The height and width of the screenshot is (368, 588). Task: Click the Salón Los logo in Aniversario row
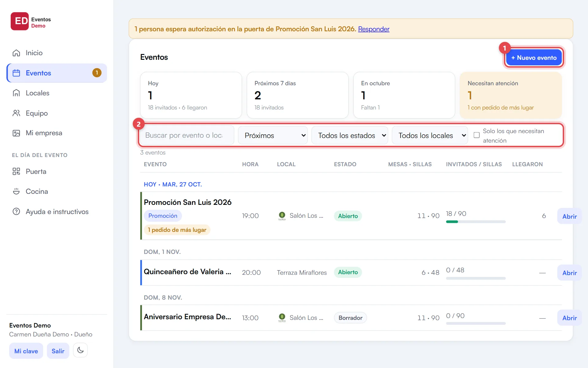click(282, 318)
